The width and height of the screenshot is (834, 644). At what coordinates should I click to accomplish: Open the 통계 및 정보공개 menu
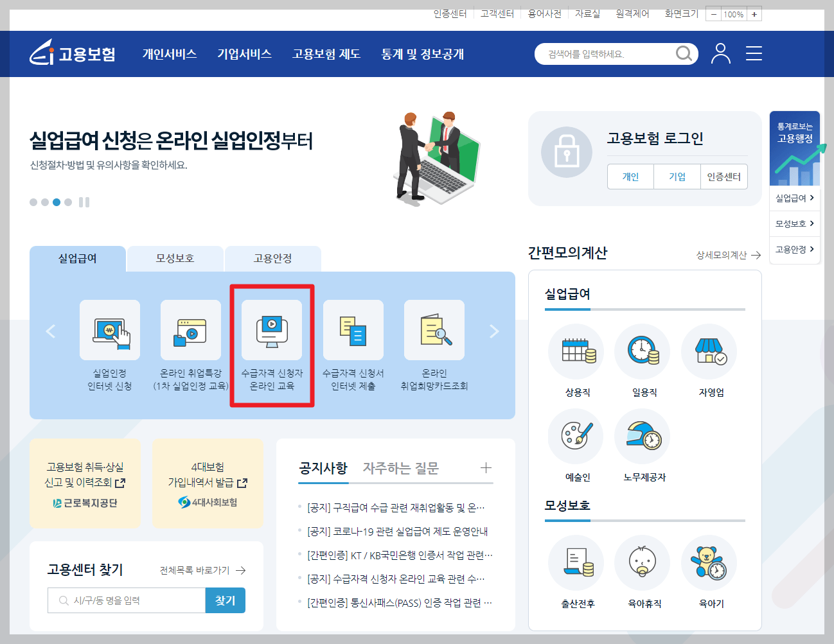pos(423,54)
